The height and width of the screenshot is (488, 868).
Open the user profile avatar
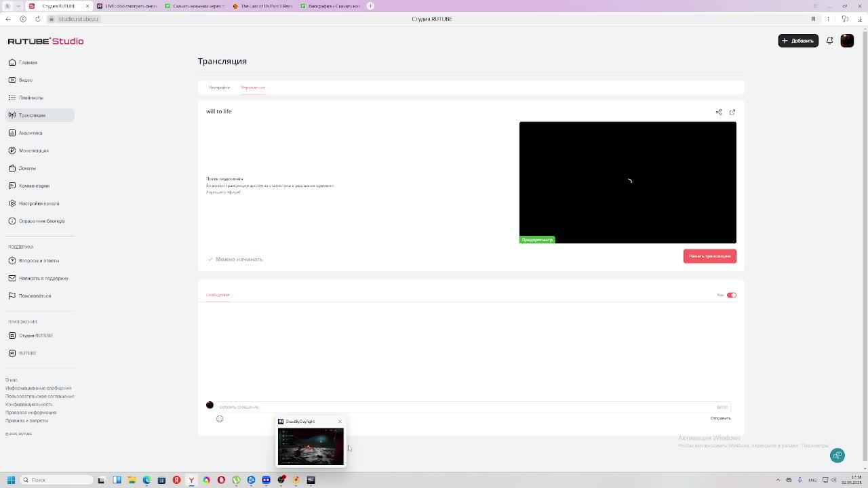coord(847,41)
